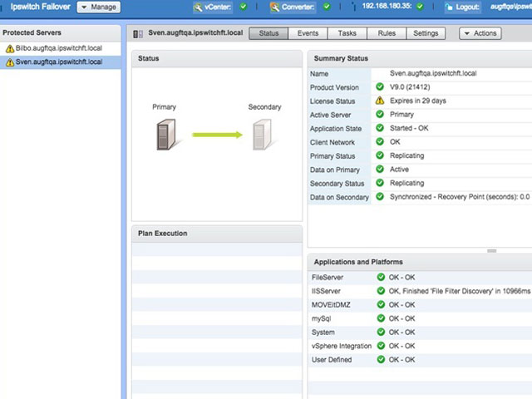
Task: Click the Name value Sven.augftqa.ipswitchft.local
Action: pos(433,73)
